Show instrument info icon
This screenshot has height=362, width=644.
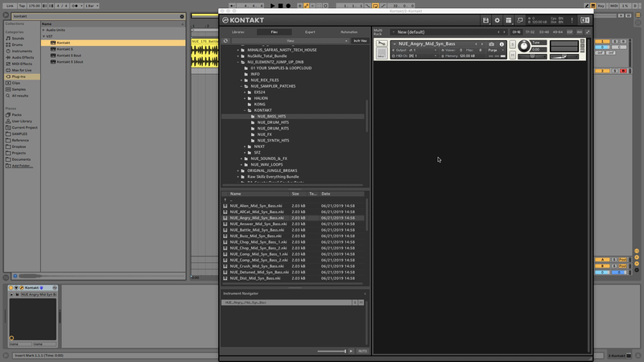[x=502, y=44]
